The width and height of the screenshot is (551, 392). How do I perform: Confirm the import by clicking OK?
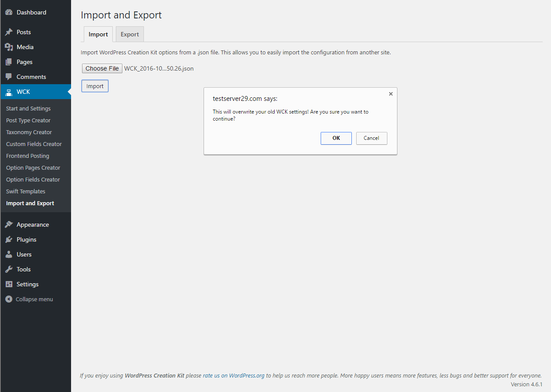pyautogui.click(x=336, y=138)
